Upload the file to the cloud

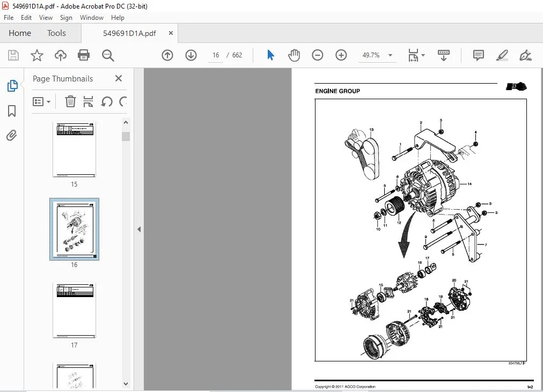tap(61, 55)
